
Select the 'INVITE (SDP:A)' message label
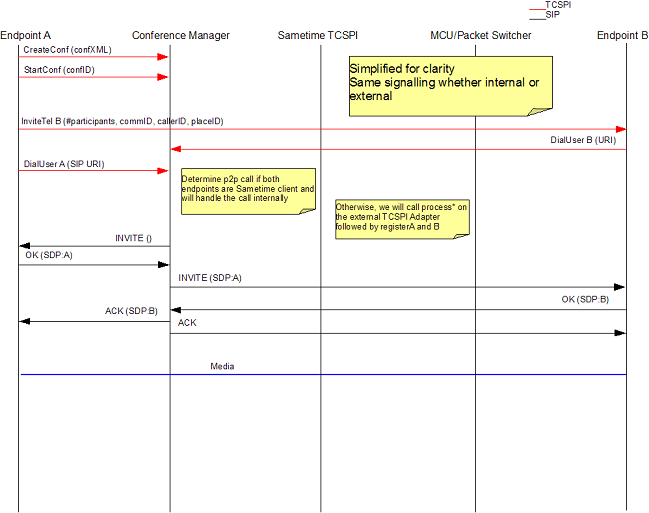coord(210,278)
